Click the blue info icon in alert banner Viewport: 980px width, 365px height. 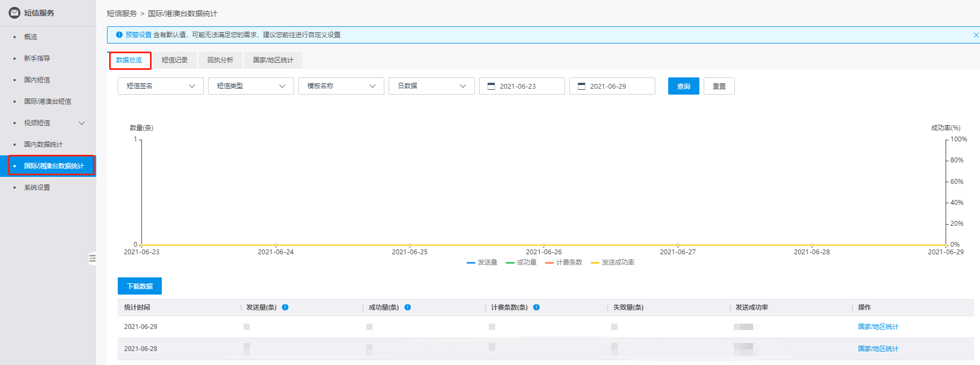pyautogui.click(x=119, y=34)
